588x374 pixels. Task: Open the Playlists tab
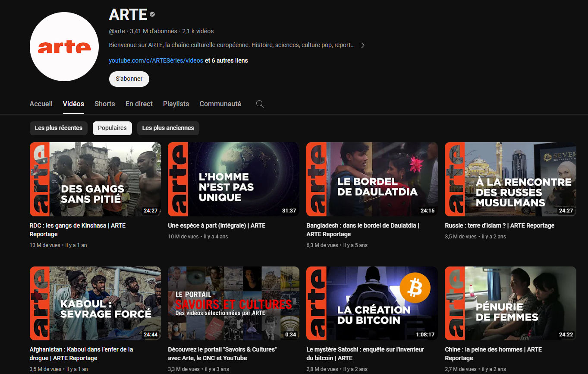[176, 104]
